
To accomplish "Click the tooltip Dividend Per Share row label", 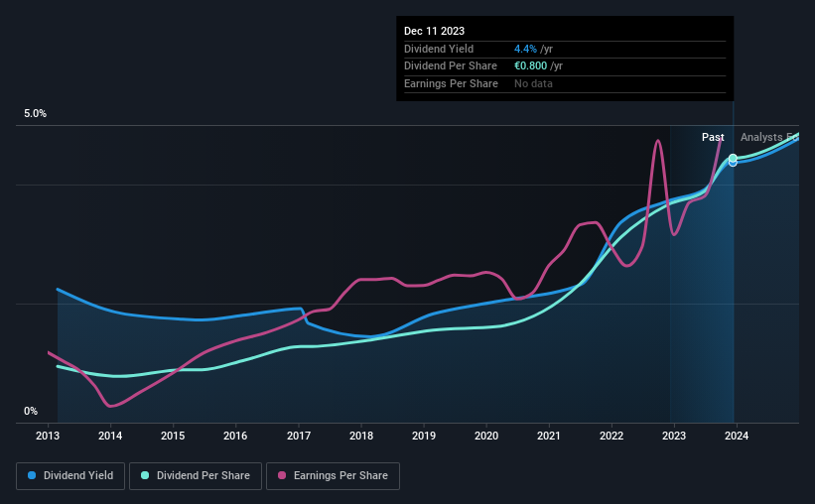I will tap(450, 66).
